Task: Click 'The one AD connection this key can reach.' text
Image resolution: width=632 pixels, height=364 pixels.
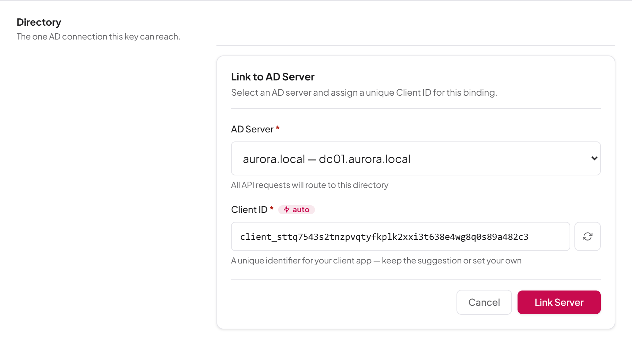Action: click(99, 37)
